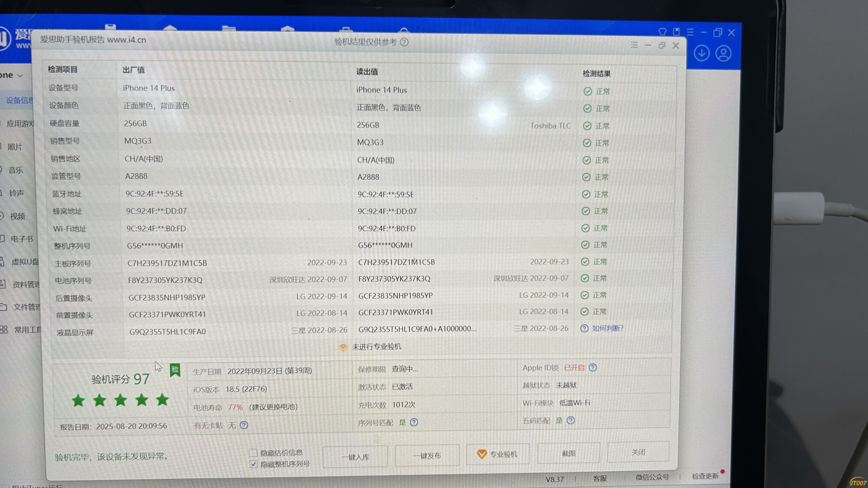Click the help icon beside 有无卡贴
Screen dimensions: 868x488
pyautogui.click(x=244, y=425)
